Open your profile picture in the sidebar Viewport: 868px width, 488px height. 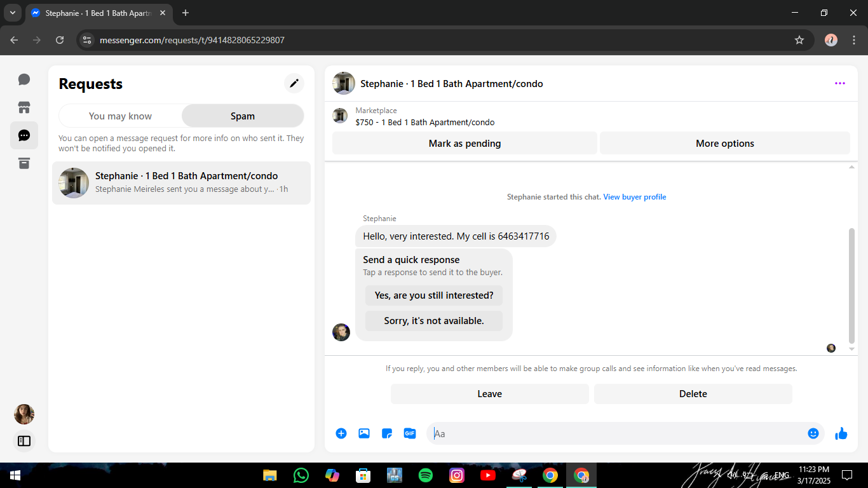point(24,414)
